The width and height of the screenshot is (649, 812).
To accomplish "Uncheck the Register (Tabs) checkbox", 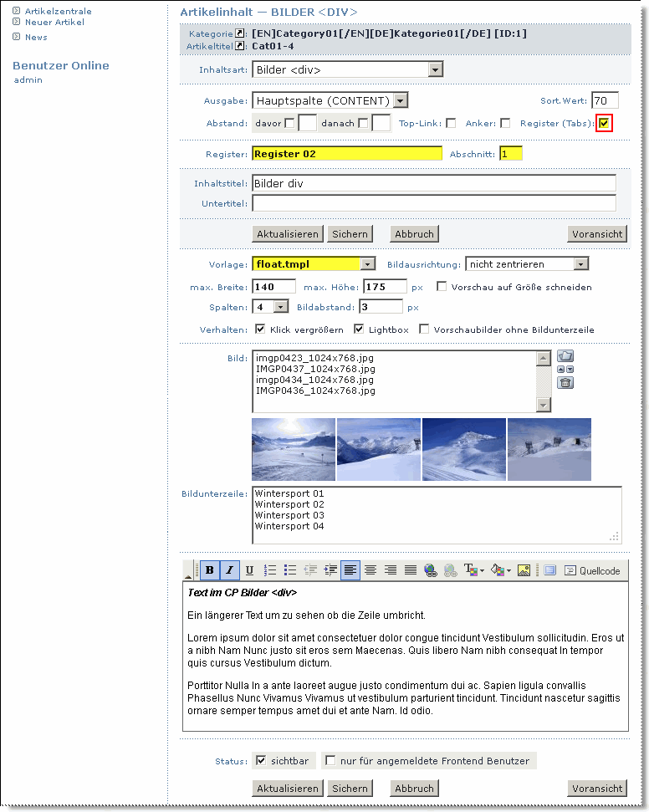I will (x=605, y=124).
